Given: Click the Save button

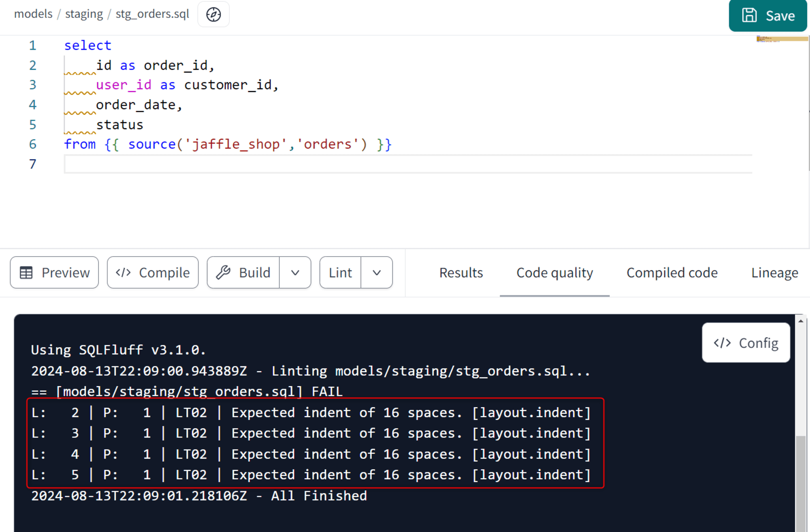Looking at the screenshot, I should click(767, 15).
